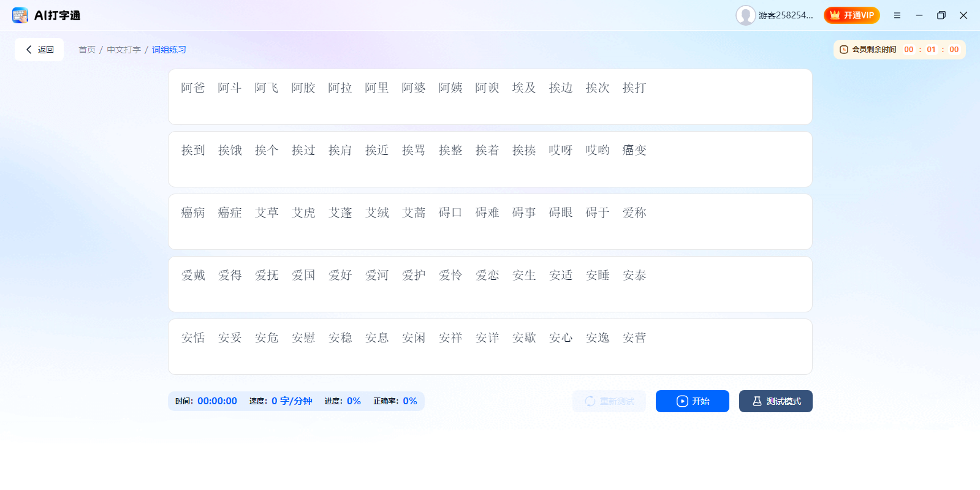Click the greyed 重新测试 button
The width and height of the screenshot is (980, 490).
(609, 401)
